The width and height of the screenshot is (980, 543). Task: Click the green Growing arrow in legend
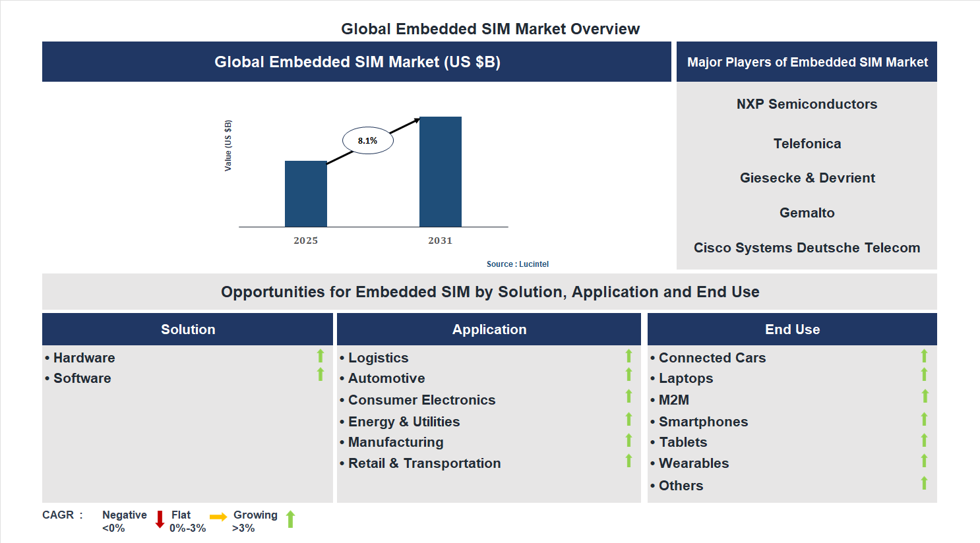[x=290, y=519]
